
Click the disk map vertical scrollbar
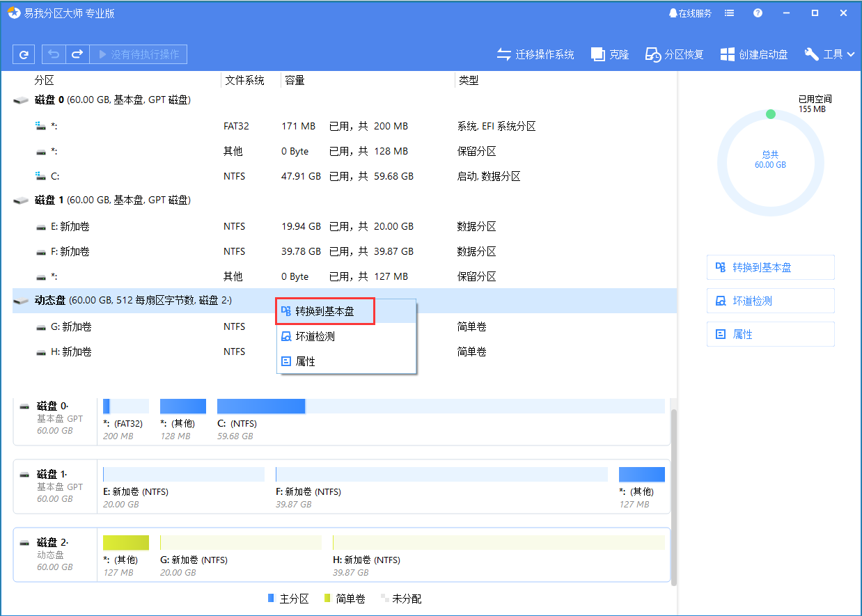[x=673, y=487]
